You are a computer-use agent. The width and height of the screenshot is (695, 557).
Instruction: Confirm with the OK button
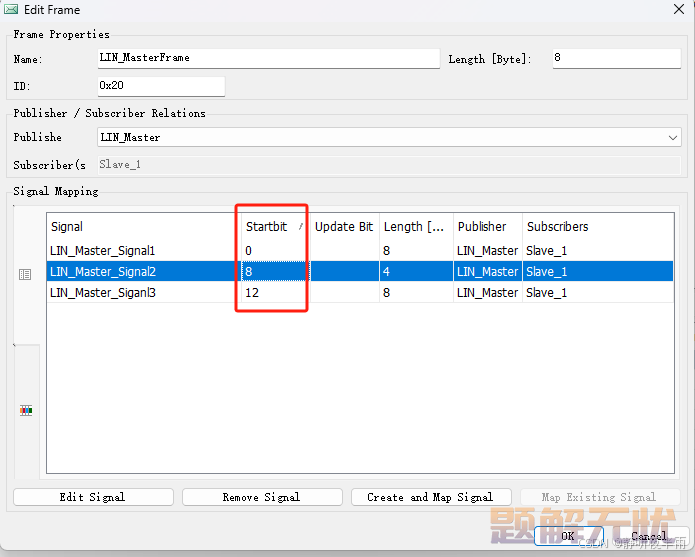tap(569, 536)
